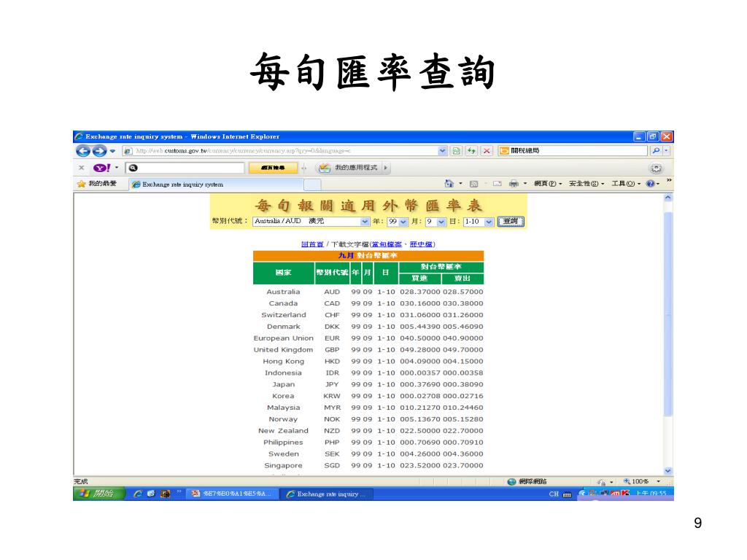Click the 049.28000 GBP buy rate

420,349
